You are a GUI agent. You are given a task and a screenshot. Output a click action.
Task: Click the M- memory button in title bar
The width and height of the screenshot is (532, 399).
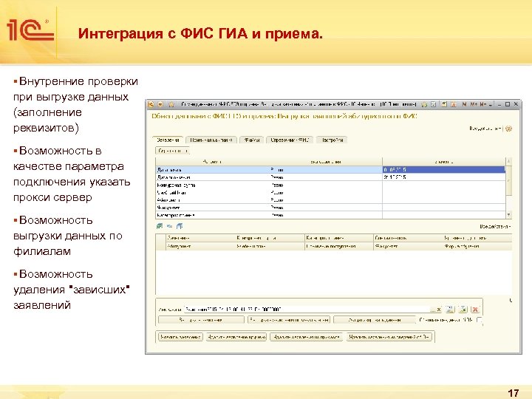tap(483, 104)
